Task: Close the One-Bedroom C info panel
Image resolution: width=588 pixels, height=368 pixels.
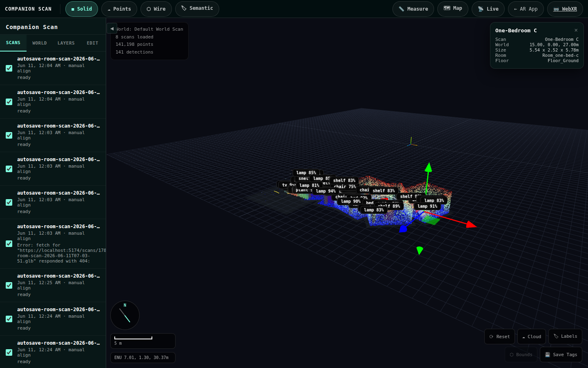Action: click(x=576, y=30)
